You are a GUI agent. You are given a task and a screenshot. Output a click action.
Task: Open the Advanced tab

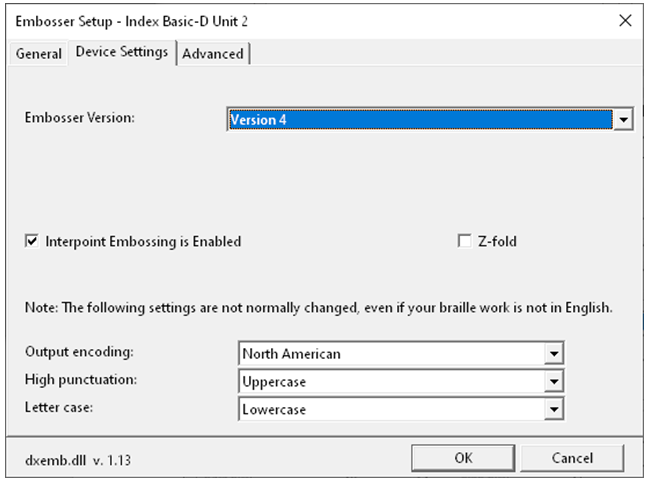(x=213, y=54)
